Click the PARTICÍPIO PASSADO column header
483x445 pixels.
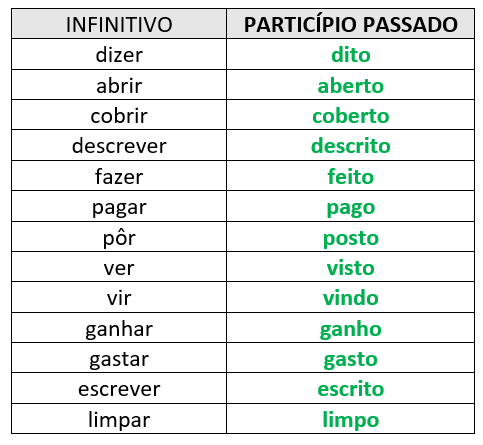click(x=351, y=24)
